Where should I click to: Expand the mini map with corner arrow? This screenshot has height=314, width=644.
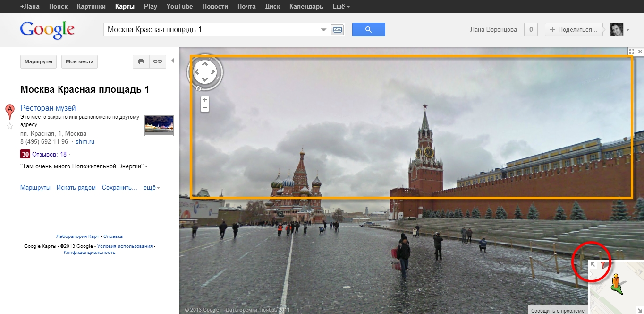[x=593, y=265]
